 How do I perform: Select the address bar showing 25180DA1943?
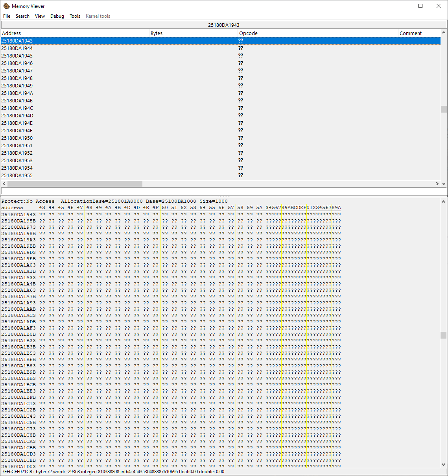click(224, 24)
